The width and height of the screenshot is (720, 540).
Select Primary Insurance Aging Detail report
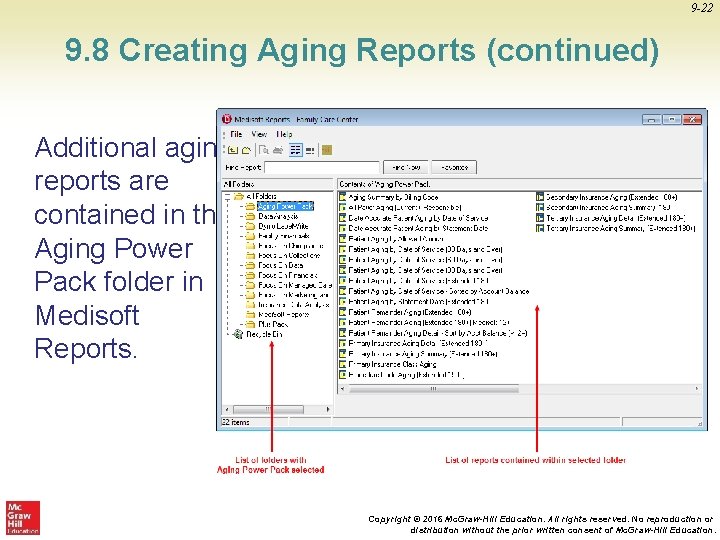[x=417, y=343]
